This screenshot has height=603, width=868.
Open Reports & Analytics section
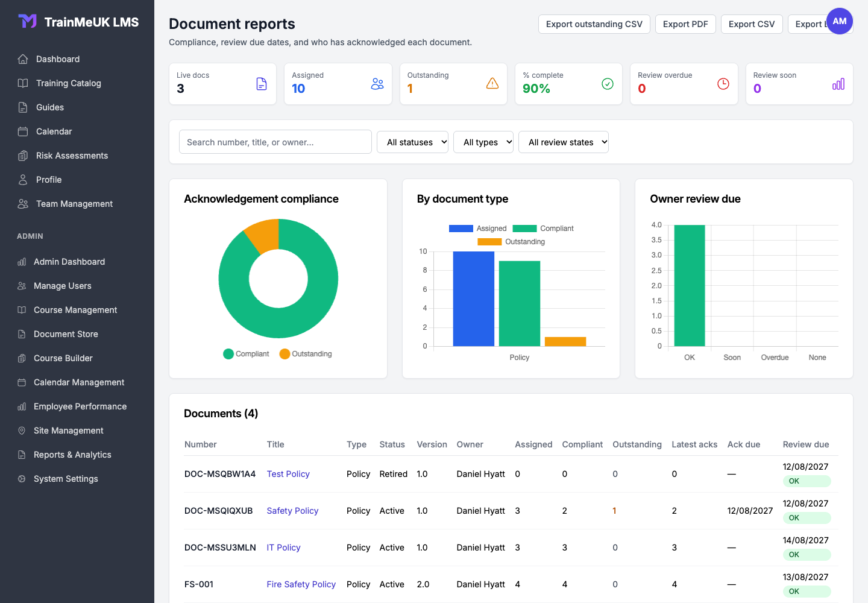tap(72, 455)
